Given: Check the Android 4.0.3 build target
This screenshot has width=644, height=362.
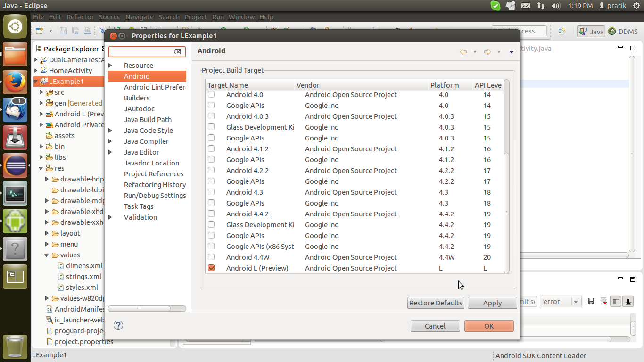Looking at the screenshot, I should coord(211,116).
